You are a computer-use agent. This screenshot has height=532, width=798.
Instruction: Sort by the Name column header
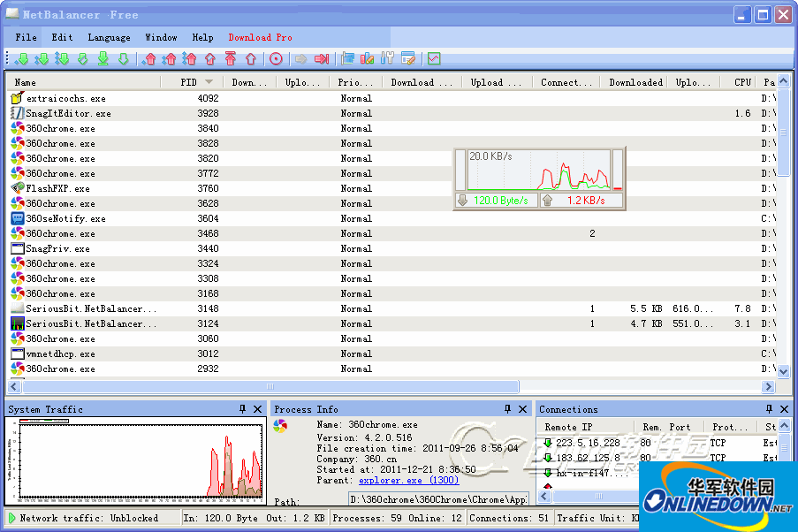(x=84, y=82)
